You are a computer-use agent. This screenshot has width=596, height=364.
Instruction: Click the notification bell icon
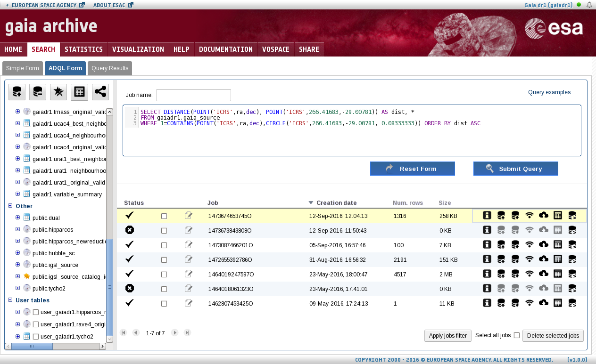[x=589, y=5]
